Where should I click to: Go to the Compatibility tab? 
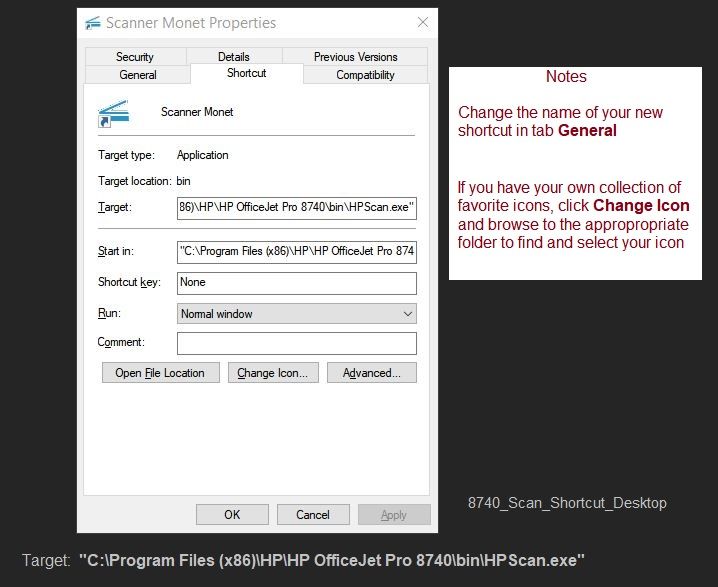tap(365, 75)
